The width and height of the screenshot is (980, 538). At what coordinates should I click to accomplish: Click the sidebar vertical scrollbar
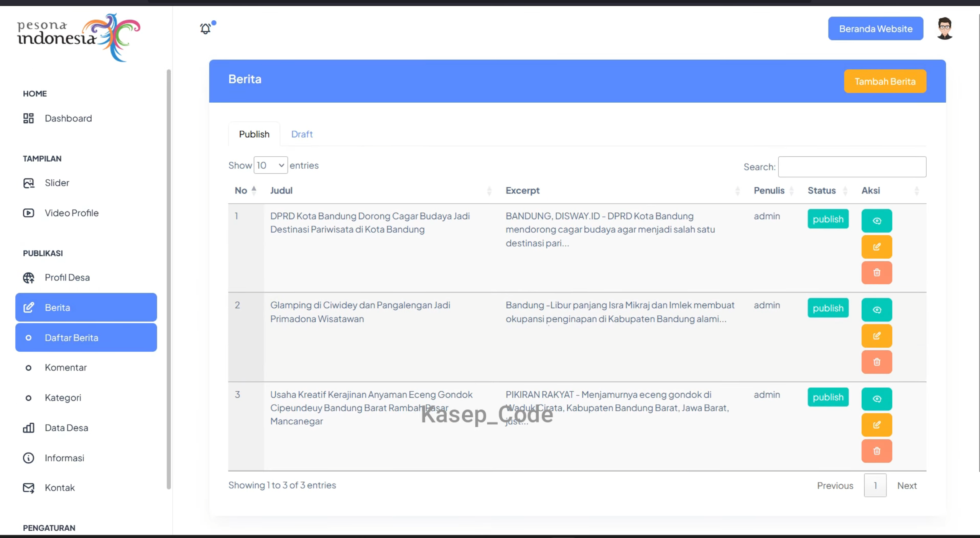pos(169,279)
